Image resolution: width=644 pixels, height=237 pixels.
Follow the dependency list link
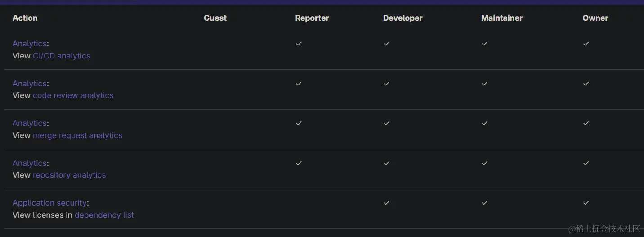click(x=104, y=215)
